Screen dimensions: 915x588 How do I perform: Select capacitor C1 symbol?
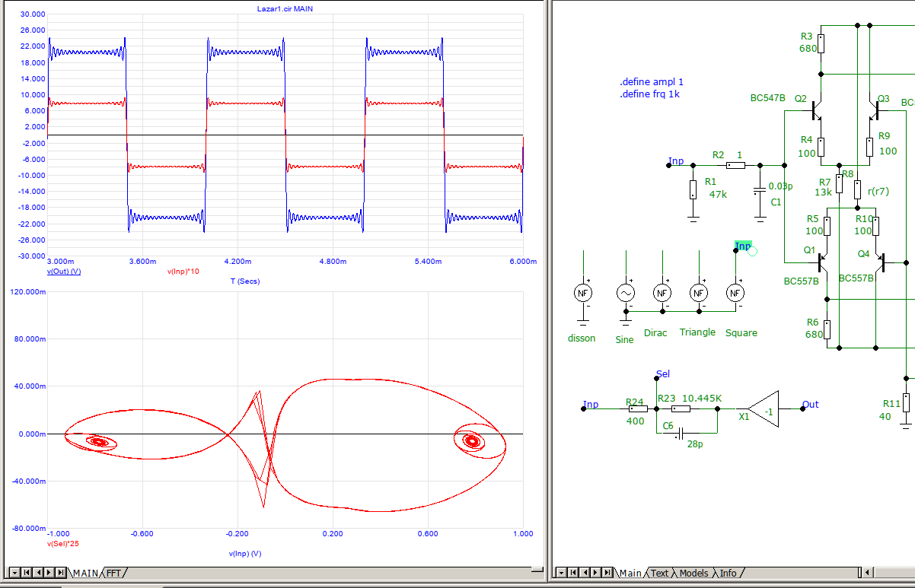click(x=759, y=190)
